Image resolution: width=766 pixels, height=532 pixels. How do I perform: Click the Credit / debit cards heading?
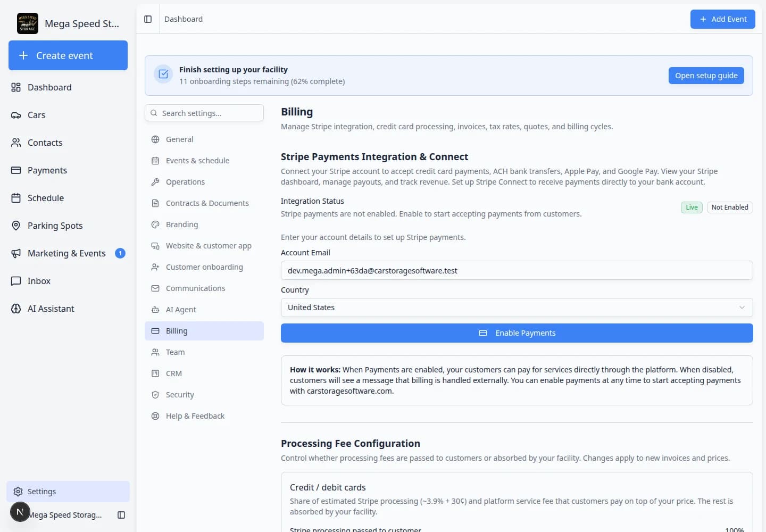pyautogui.click(x=328, y=487)
